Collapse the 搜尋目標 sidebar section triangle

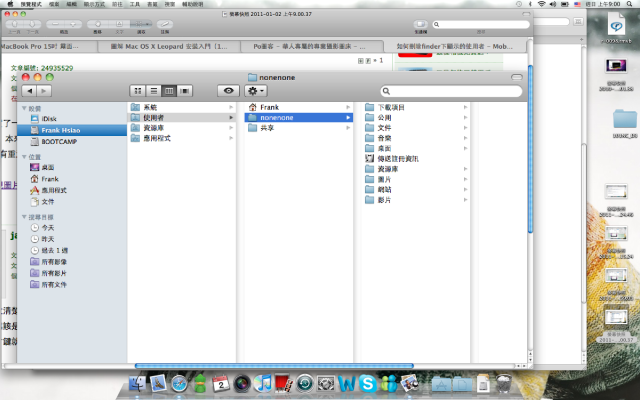point(24,217)
